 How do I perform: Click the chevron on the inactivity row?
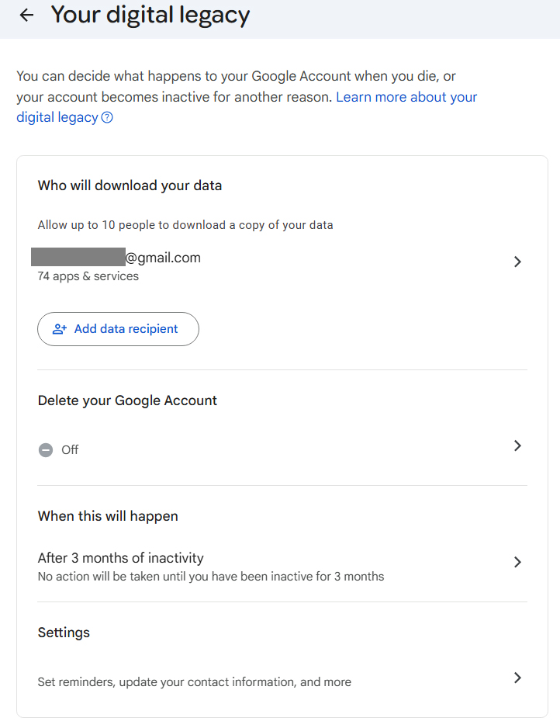517,562
